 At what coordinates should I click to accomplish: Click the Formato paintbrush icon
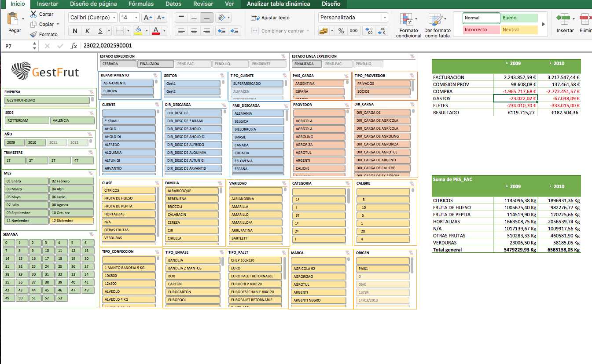[x=34, y=34]
